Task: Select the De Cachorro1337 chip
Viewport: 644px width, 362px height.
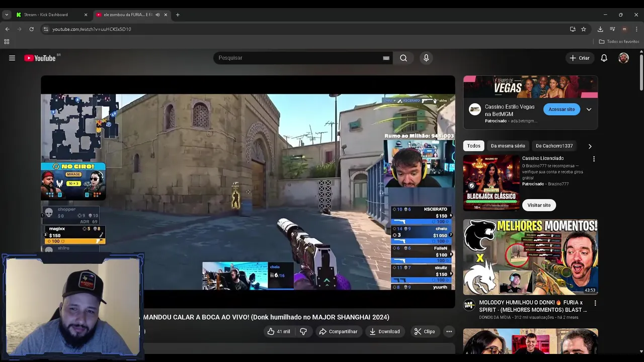Action: point(554,146)
